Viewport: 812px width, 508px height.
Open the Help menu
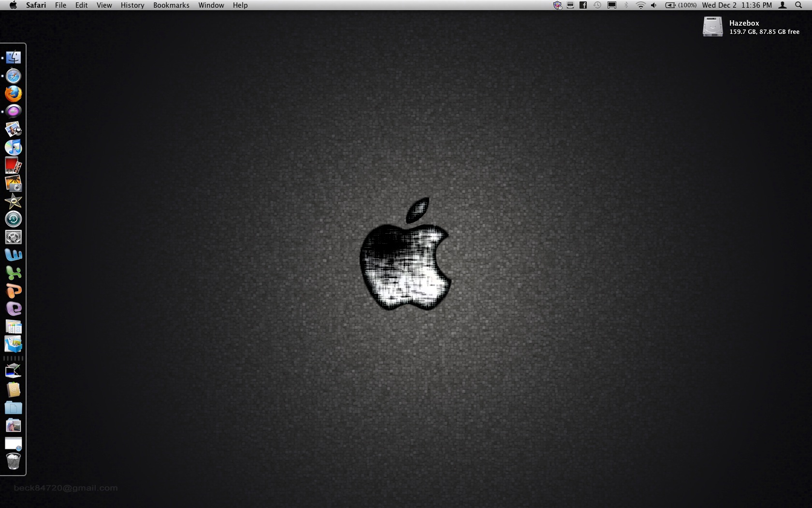240,5
